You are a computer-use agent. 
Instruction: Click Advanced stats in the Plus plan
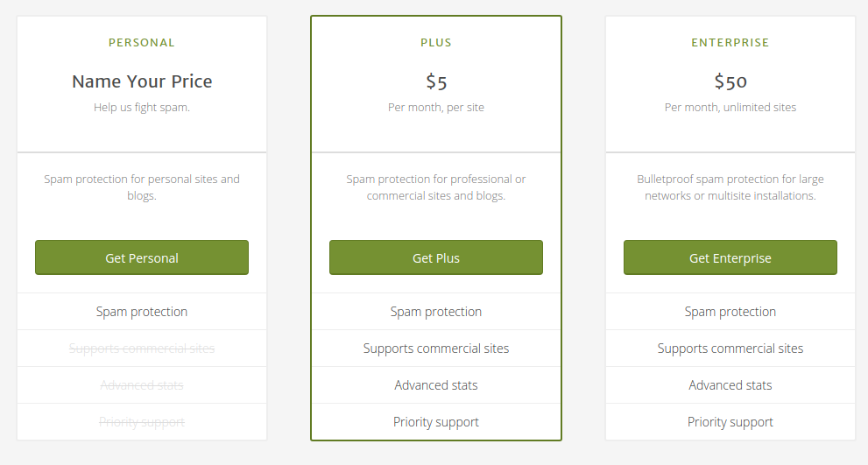click(436, 385)
